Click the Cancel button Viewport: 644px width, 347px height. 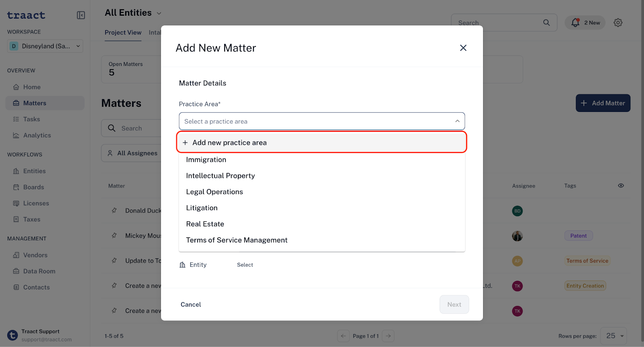[191, 305]
